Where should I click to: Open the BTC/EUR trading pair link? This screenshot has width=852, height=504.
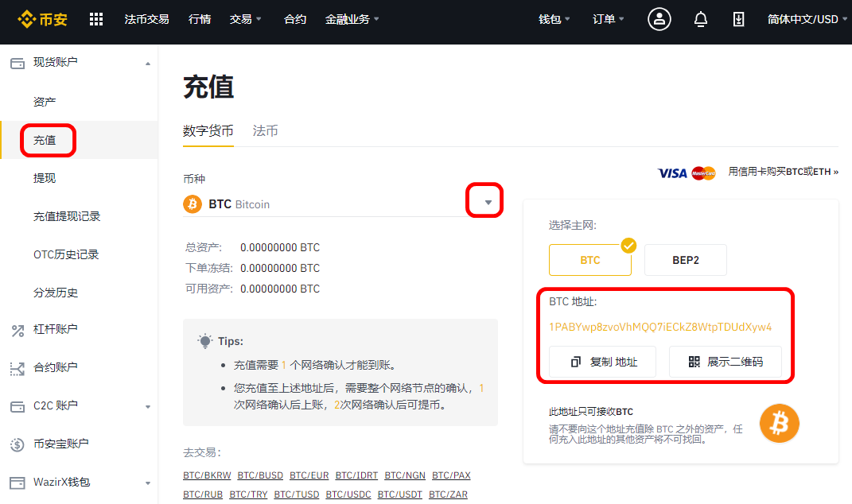pyautogui.click(x=309, y=475)
